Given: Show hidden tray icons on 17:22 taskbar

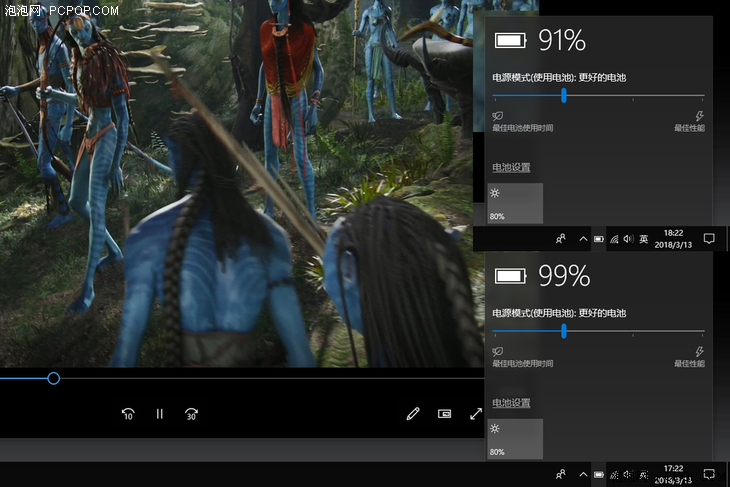Looking at the screenshot, I should (x=582, y=474).
